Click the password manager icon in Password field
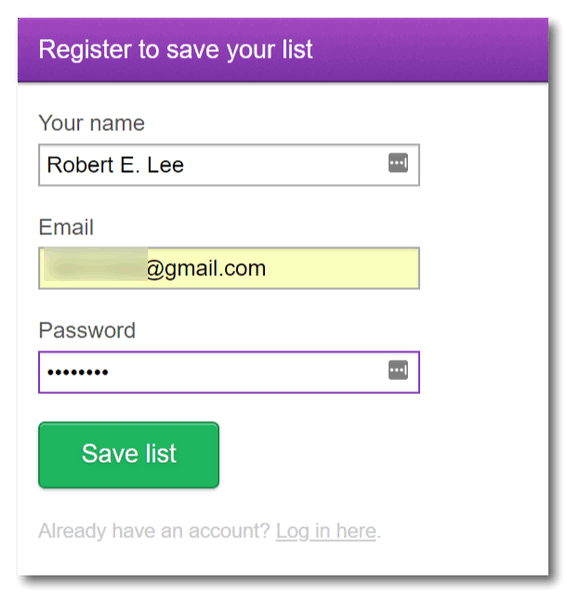The height and width of the screenshot is (594, 567). [398, 370]
